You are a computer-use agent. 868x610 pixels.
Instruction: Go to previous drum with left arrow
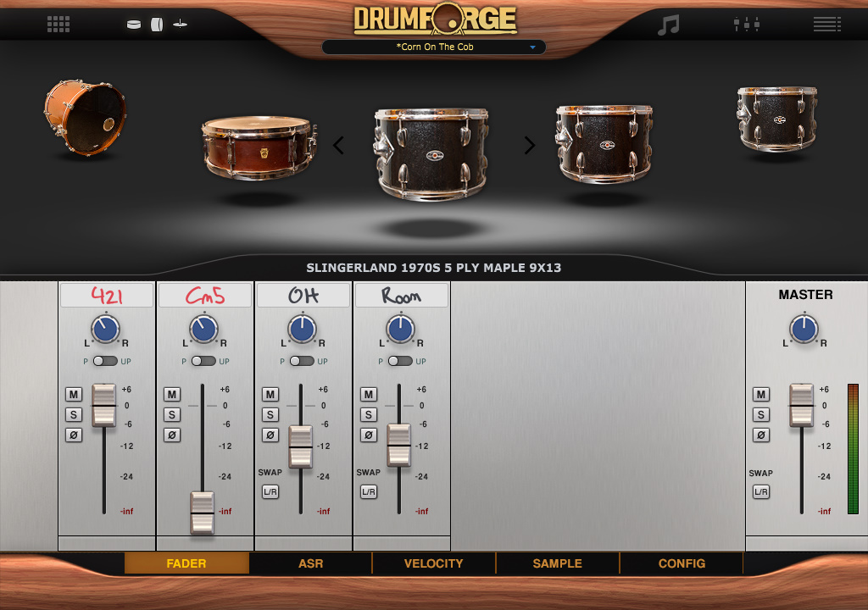[x=339, y=146]
